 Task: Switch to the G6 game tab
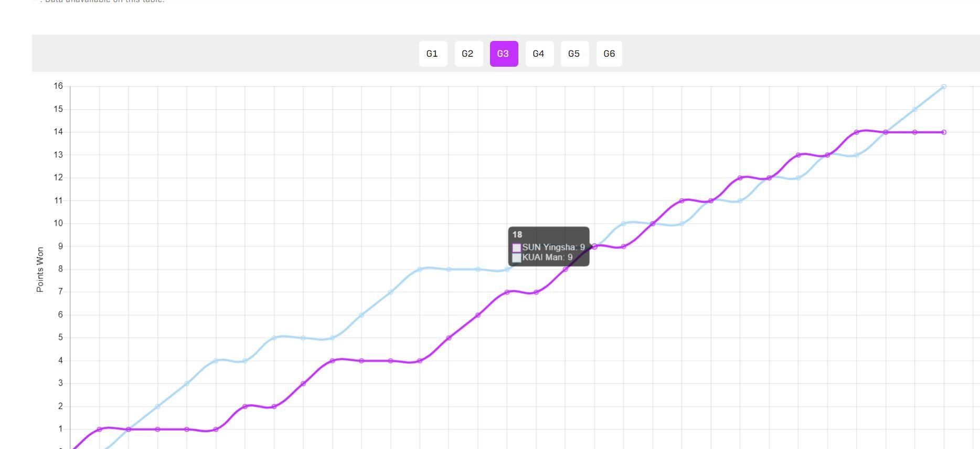pyautogui.click(x=609, y=54)
